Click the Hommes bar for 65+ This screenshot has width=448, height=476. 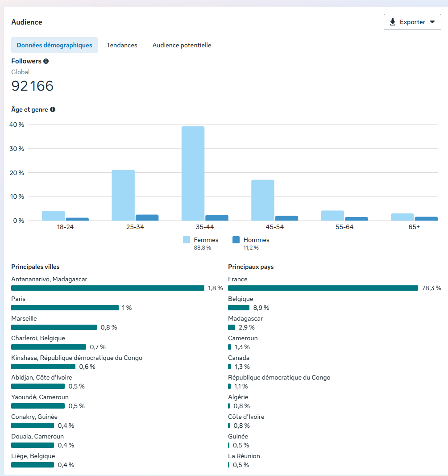[426, 218]
